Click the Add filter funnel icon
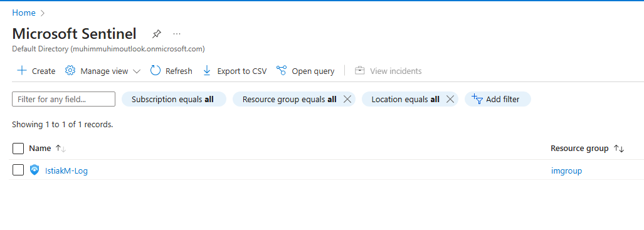644x230 pixels. pos(477,99)
